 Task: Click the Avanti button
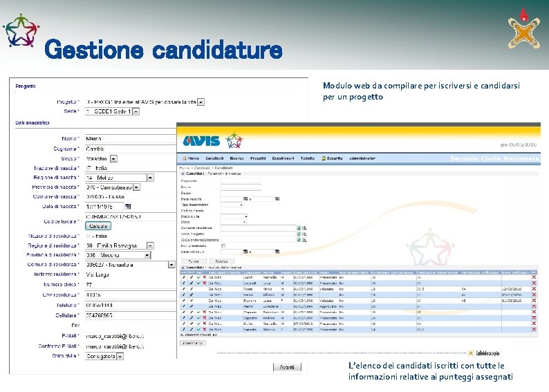pos(287,367)
